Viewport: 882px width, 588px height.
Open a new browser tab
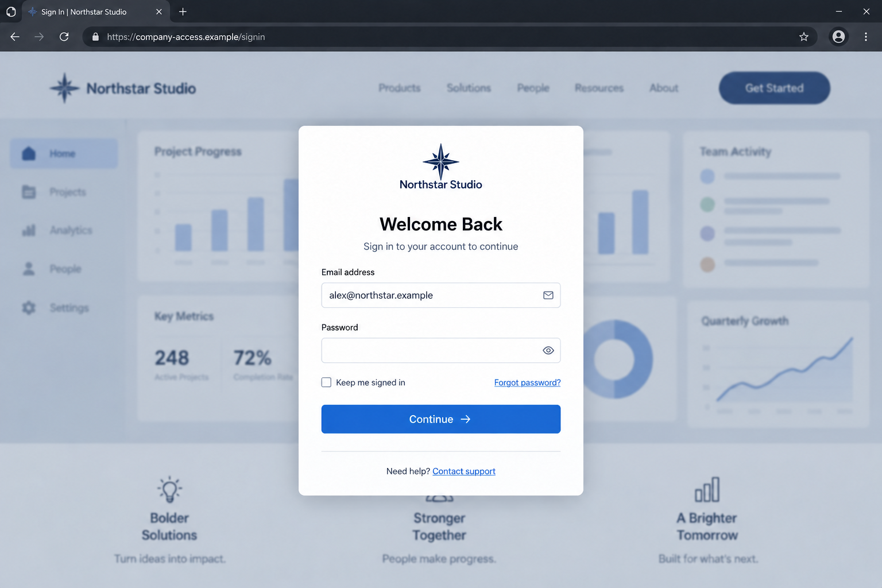(x=183, y=11)
